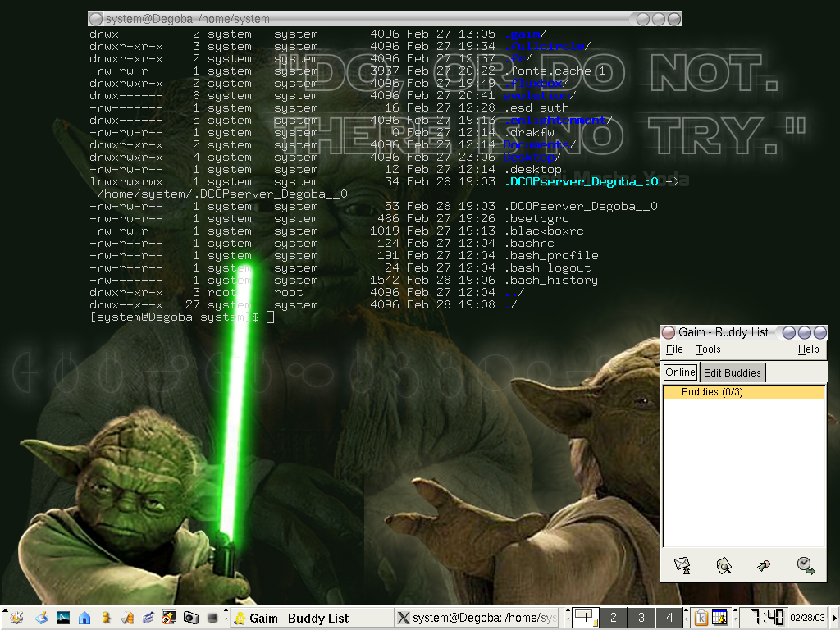Open the camera screenshot panel icon
Screen dimensions: 840x630
tap(190, 618)
